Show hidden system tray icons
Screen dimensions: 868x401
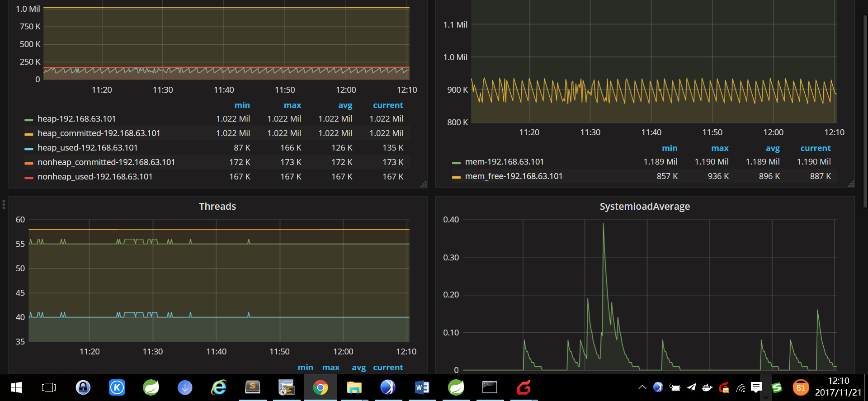tap(642, 387)
